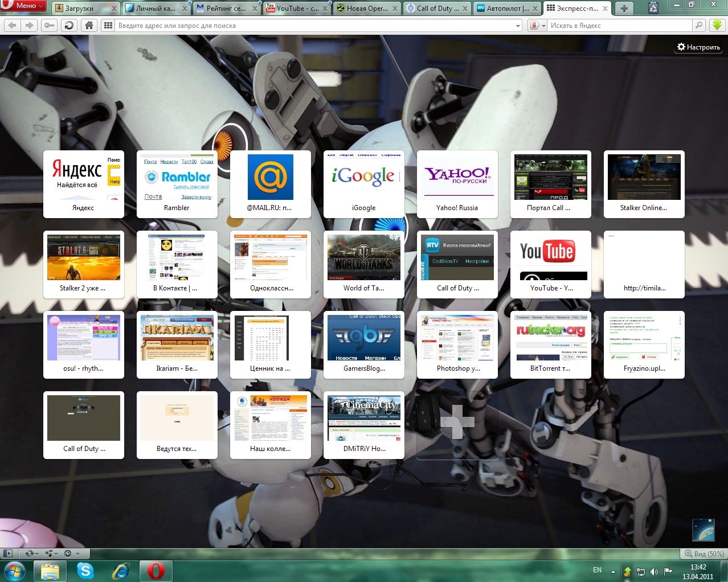Screen dimensions: 728x582
Task: Switch to the YouTube tab
Action: (x=297, y=9)
